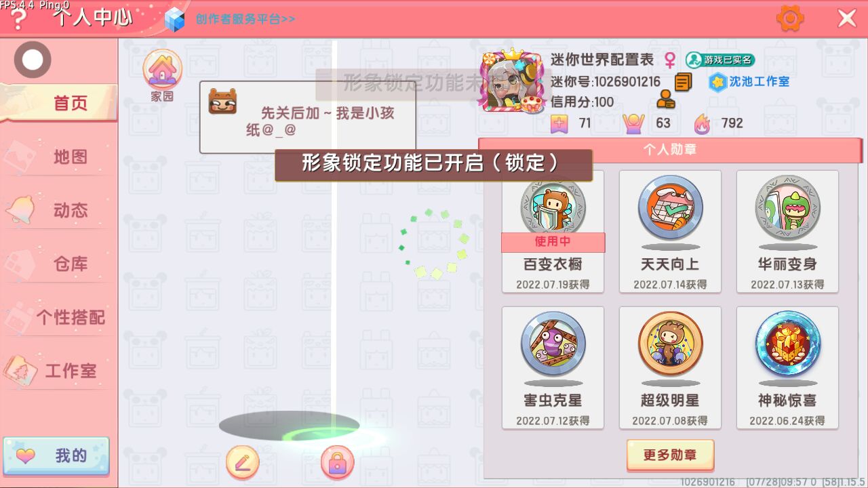The image size is (868, 488).
Task: Toggle the pink avatar lock icon
Action: point(337,463)
